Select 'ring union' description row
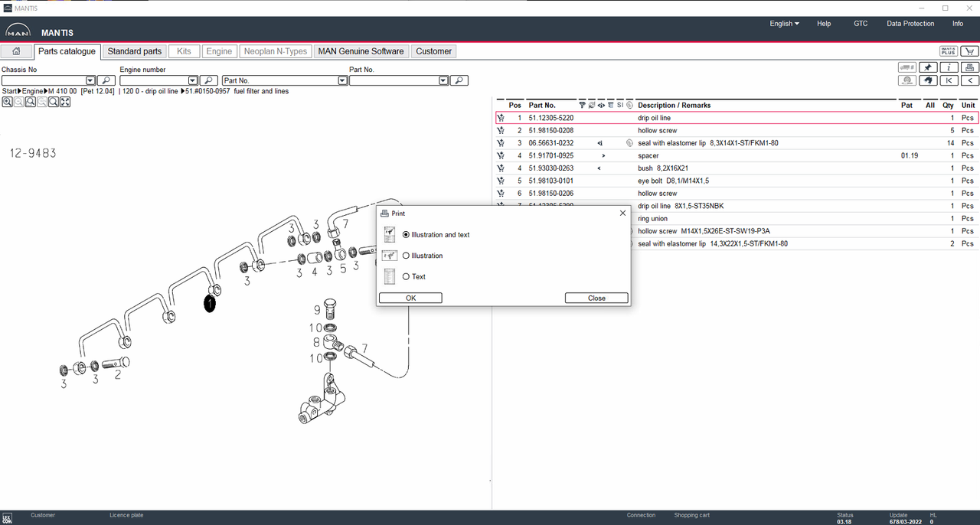 click(655, 219)
